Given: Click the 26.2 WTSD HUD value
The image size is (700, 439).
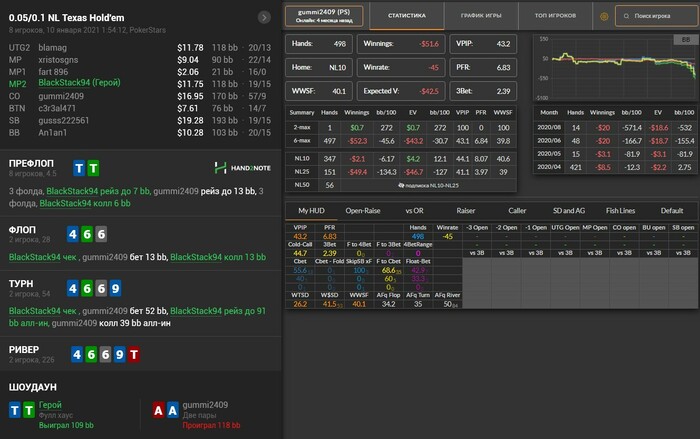Looking at the screenshot, I should point(300,304).
